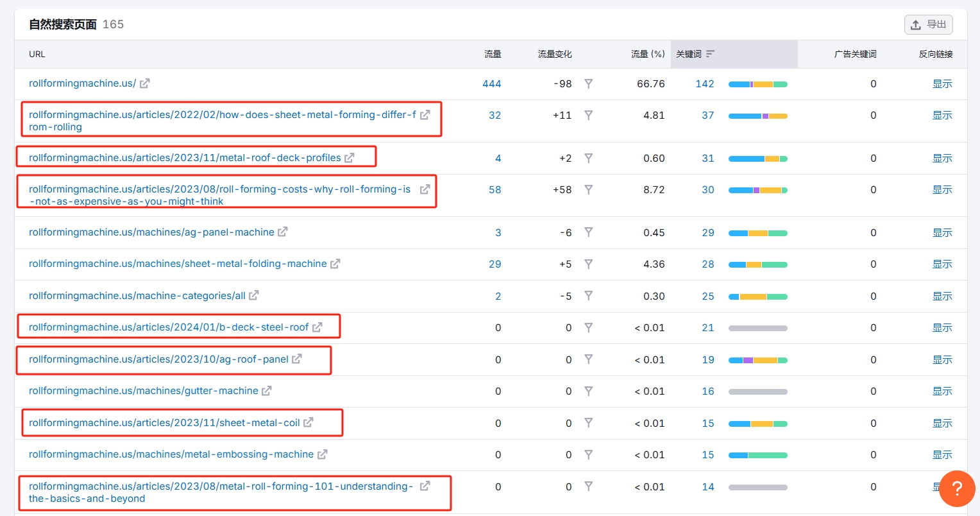Sort by 流量 (%) column header
Viewport: 980px width, 516px height.
coord(648,54)
